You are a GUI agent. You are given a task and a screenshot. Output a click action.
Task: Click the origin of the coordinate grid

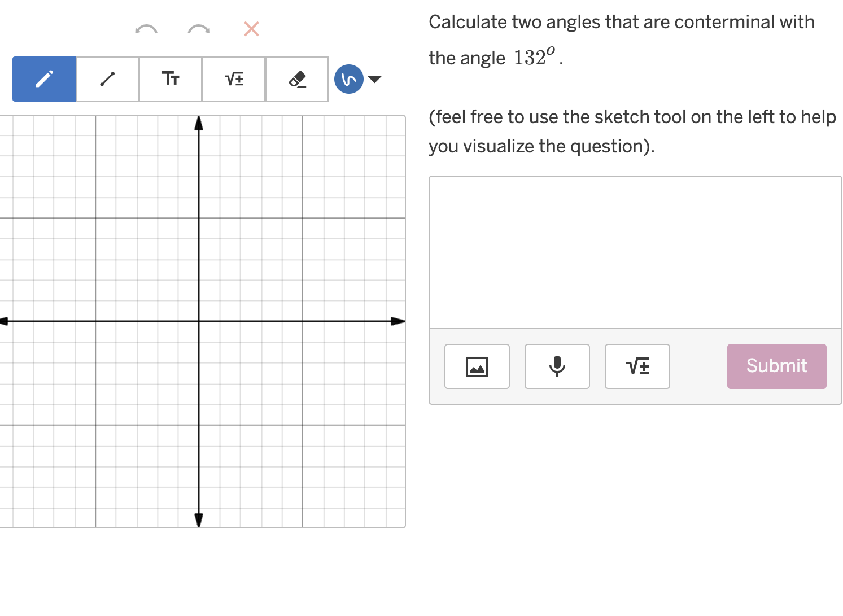[199, 321]
